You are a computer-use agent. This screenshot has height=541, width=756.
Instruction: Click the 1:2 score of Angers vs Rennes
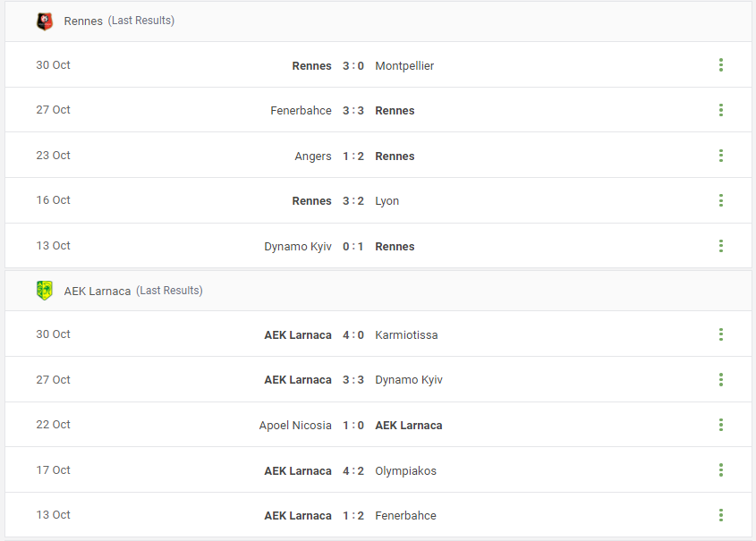(x=353, y=156)
